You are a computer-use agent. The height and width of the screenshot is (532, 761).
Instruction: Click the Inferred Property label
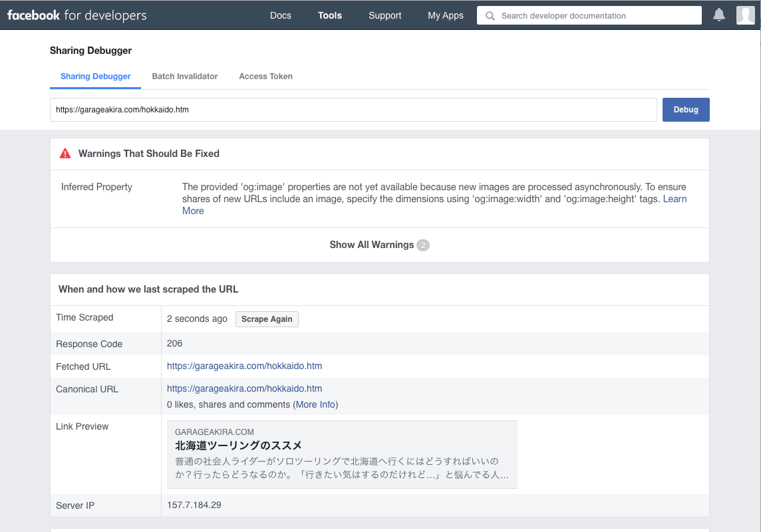[x=96, y=187]
